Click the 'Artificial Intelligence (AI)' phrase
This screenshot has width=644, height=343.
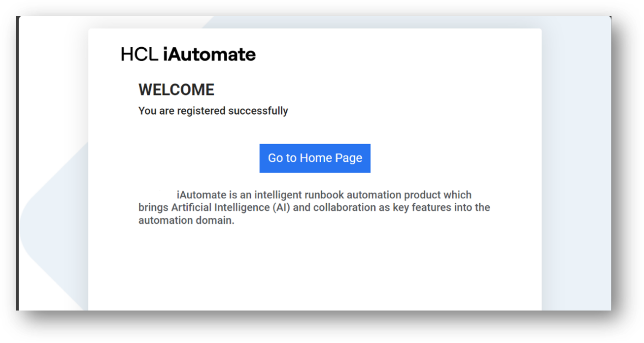pyautogui.click(x=231, y=208)
